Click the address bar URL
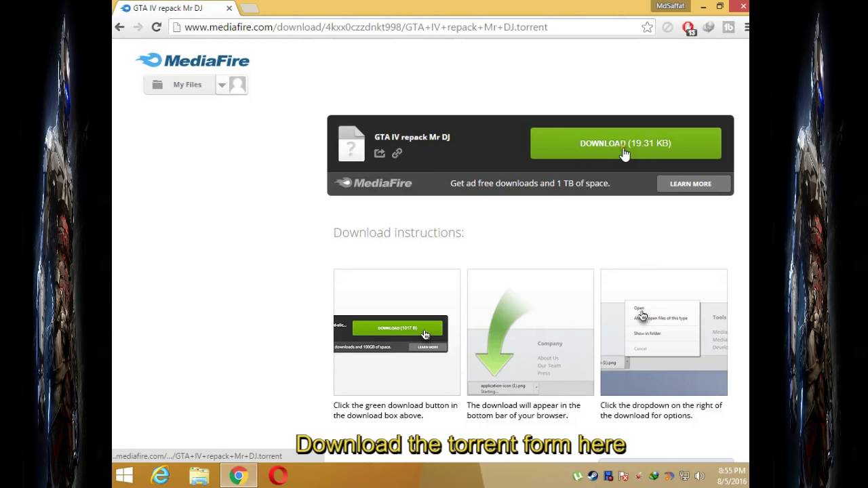868x488 pixels. click(x=366, y=27)
